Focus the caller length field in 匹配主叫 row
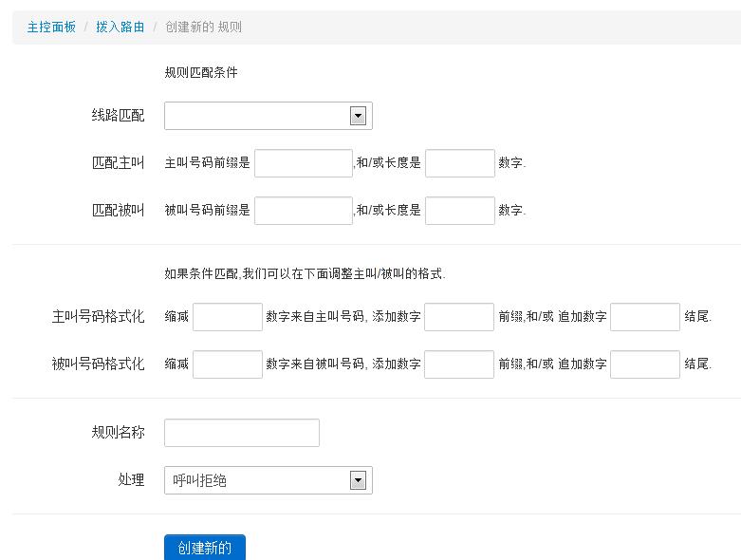The height and width of the screenshot is (560, 741). 460,163
